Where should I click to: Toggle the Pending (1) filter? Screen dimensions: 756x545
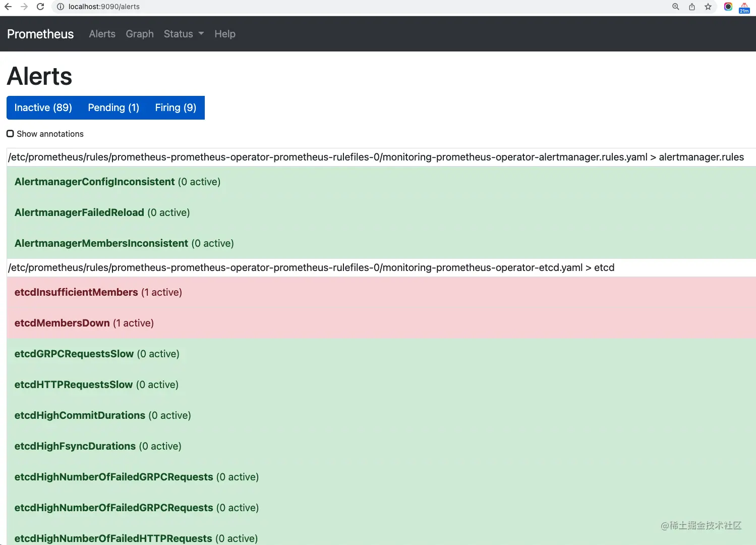[x=113, y=107]
